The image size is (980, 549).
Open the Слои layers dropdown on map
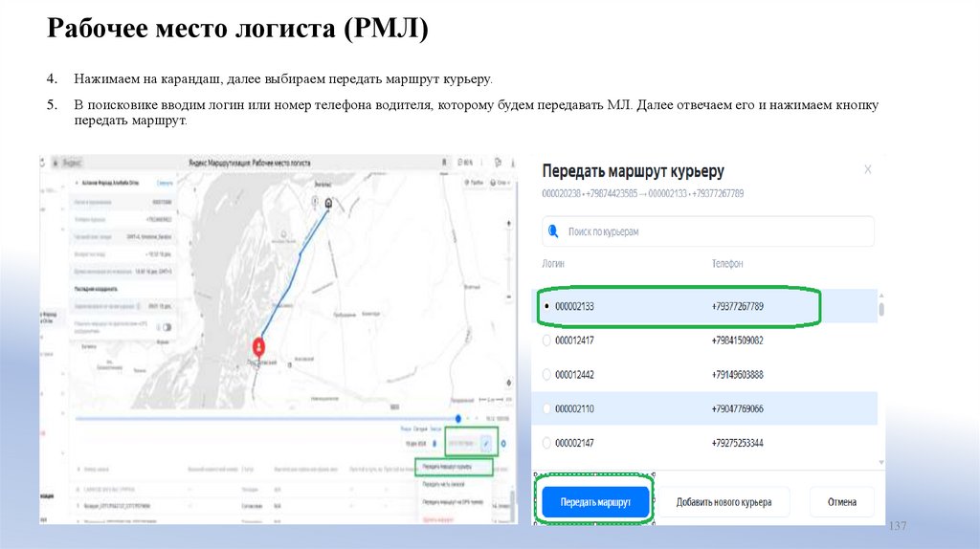pyautogui.click(x=501, y=183)
